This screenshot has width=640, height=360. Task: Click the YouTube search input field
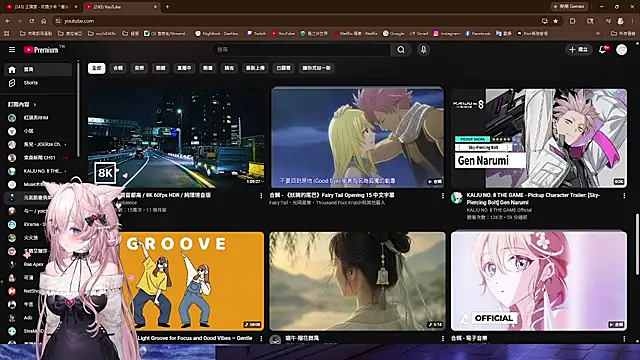click(301, 49)
